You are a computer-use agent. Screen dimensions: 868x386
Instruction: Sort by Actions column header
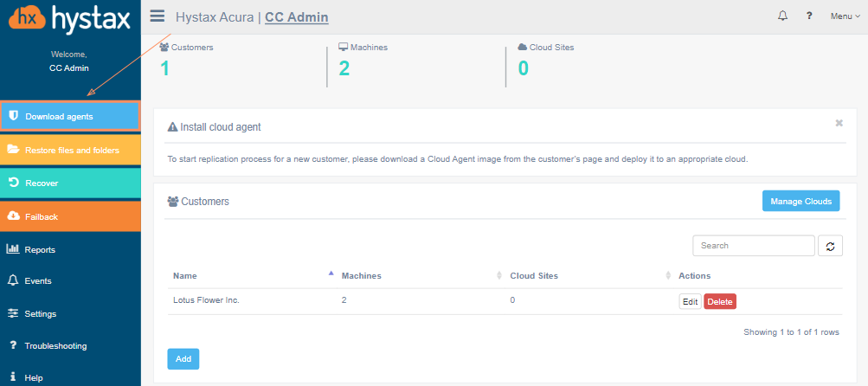point(695,276)
